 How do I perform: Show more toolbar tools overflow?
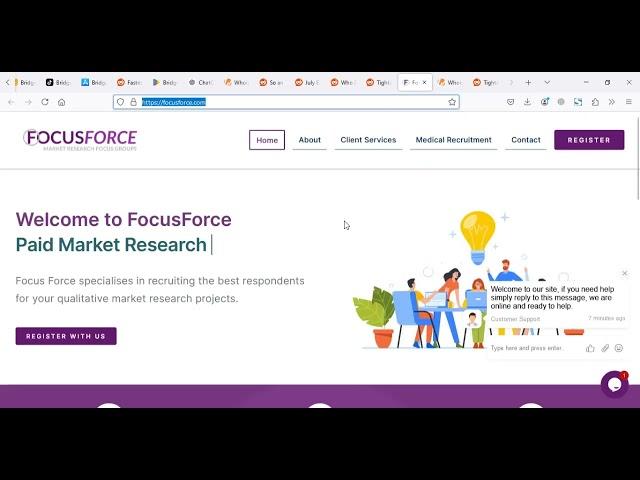pos(611,102)
